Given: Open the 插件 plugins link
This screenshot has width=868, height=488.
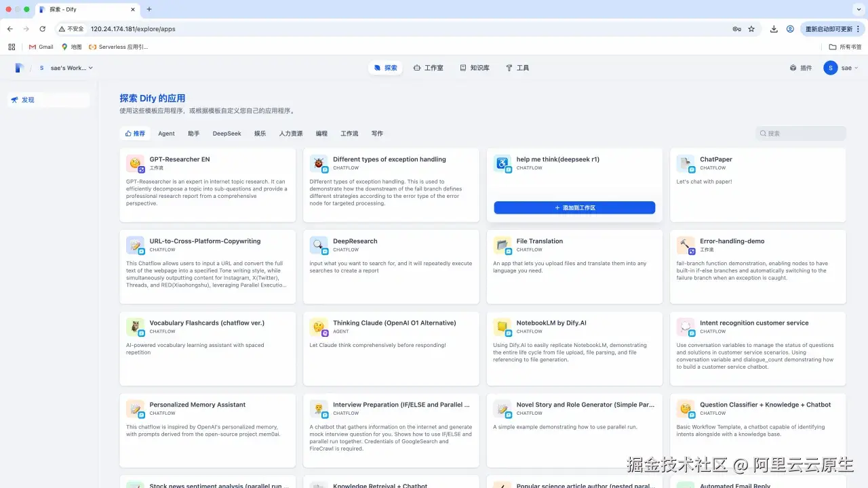Looking at the screenshot, I should [800, 68].
